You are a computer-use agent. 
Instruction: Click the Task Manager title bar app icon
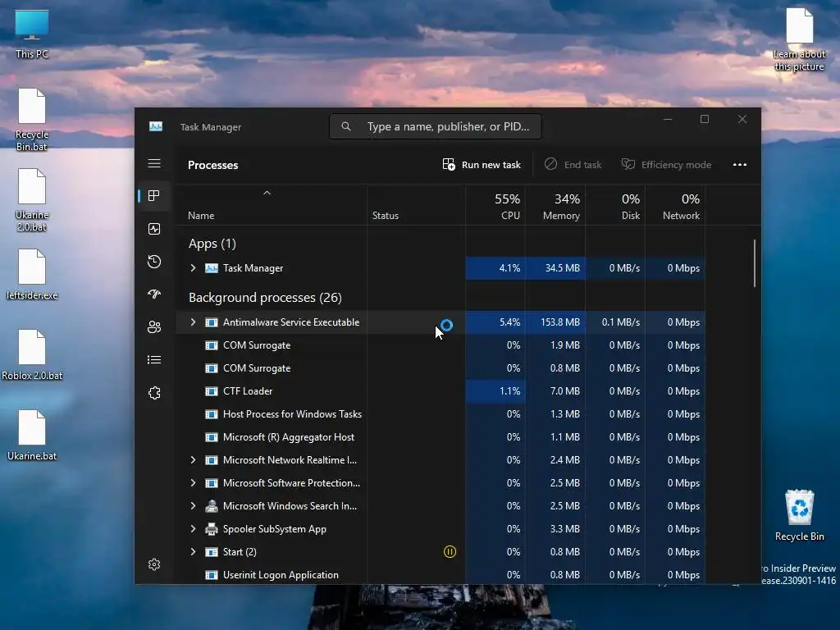pos(156,126)
